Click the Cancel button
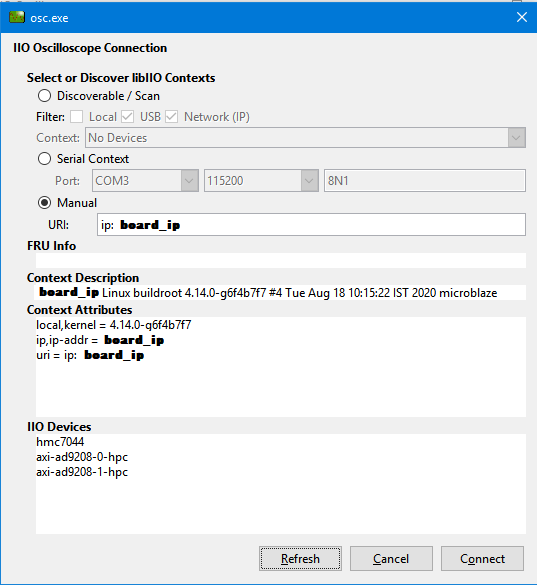This screenshot has width=538, height=587. point(391,559)
